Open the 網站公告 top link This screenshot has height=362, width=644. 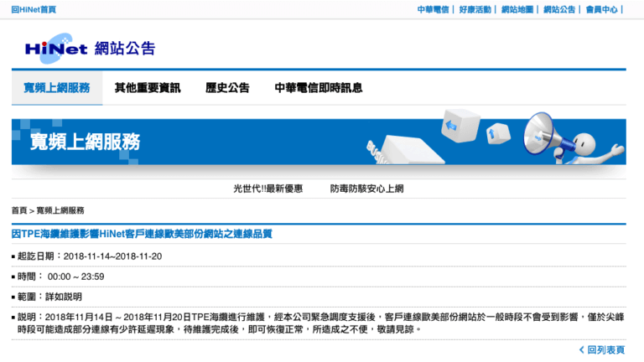(x=559, y=9)
